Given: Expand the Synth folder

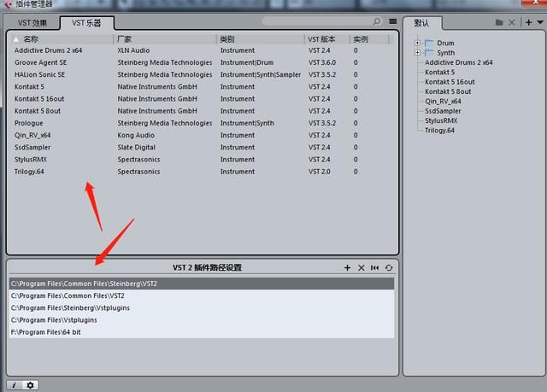Looking at the screenshot, I should [x=418, y=53].
